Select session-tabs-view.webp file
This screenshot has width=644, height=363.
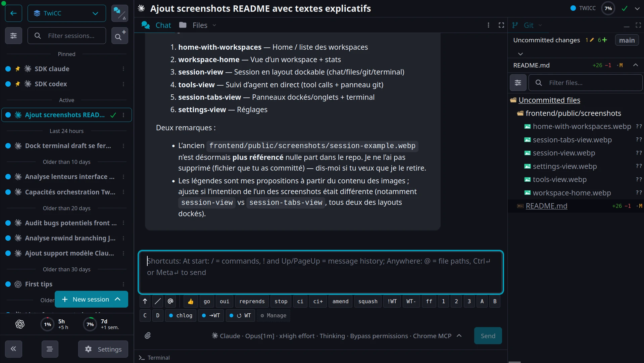coord(572,140)
